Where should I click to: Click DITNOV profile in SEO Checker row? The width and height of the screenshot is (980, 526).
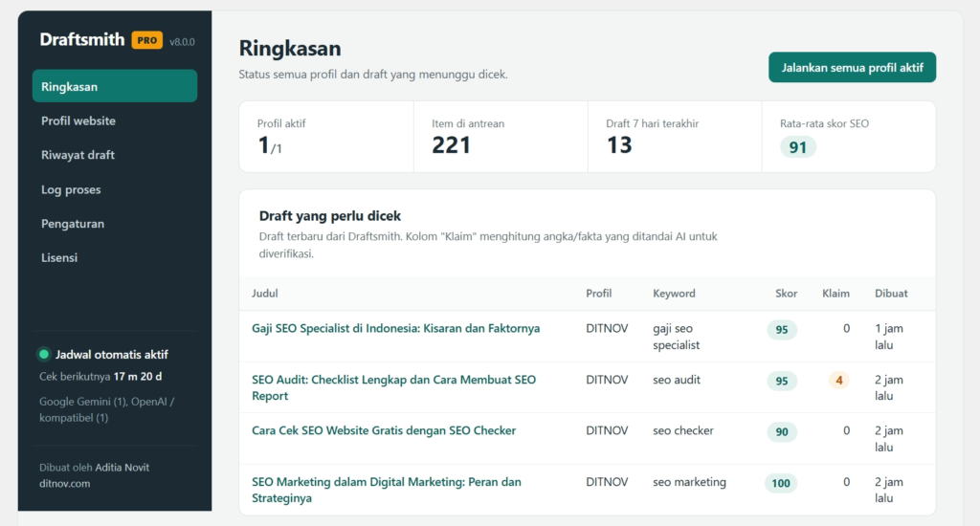tap(607, 430)
